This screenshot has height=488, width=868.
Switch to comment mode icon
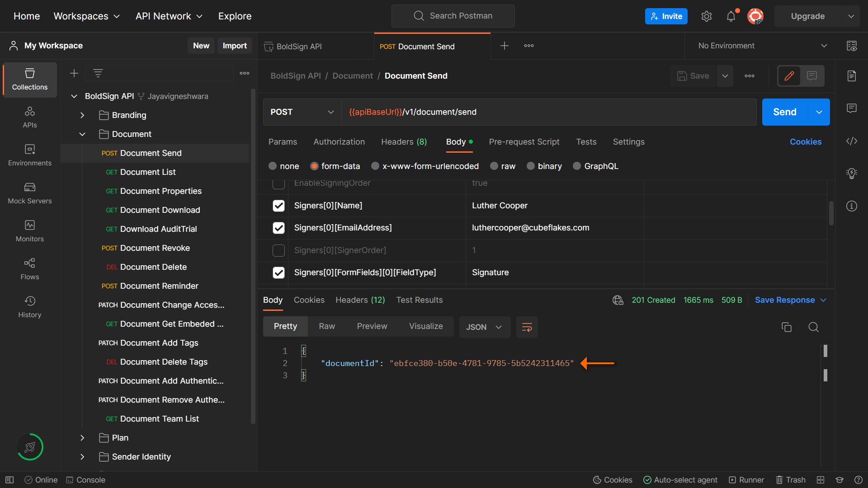(812, 76)
